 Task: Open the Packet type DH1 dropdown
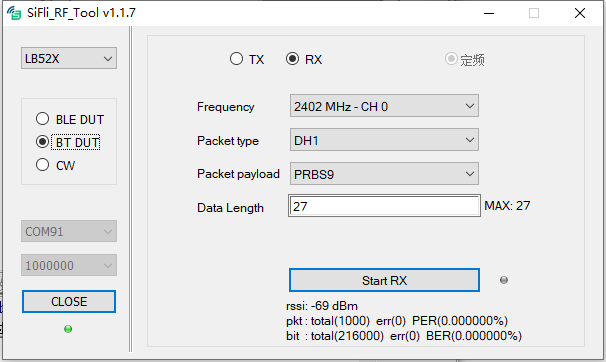coord(384,140)
